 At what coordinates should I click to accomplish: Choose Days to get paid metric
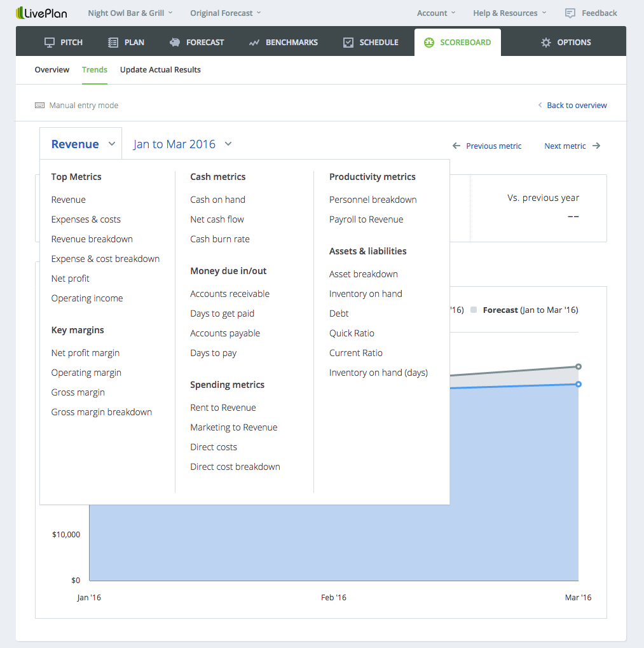click(223, 314)
